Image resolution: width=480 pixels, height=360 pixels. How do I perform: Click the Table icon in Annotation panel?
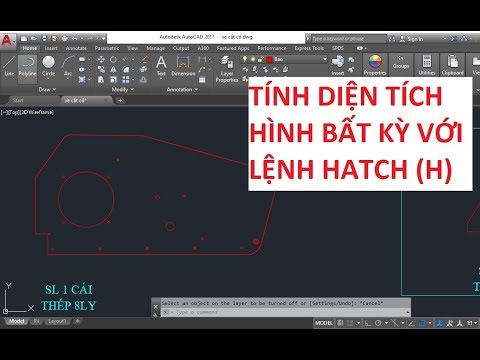point(202,80)
